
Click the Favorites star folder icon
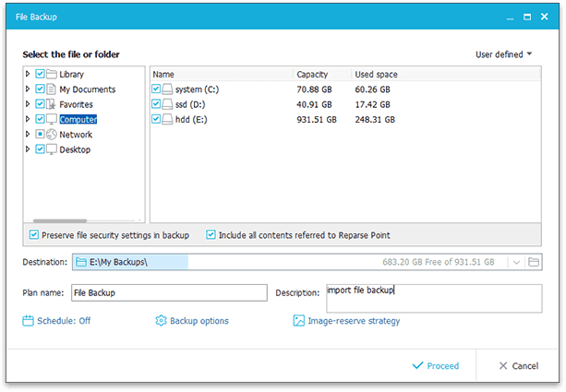click(51, 104)
